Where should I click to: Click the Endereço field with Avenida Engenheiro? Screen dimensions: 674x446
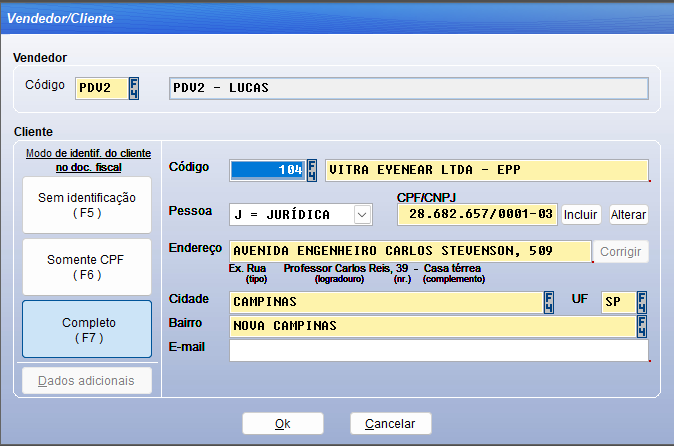coord(410,251)
